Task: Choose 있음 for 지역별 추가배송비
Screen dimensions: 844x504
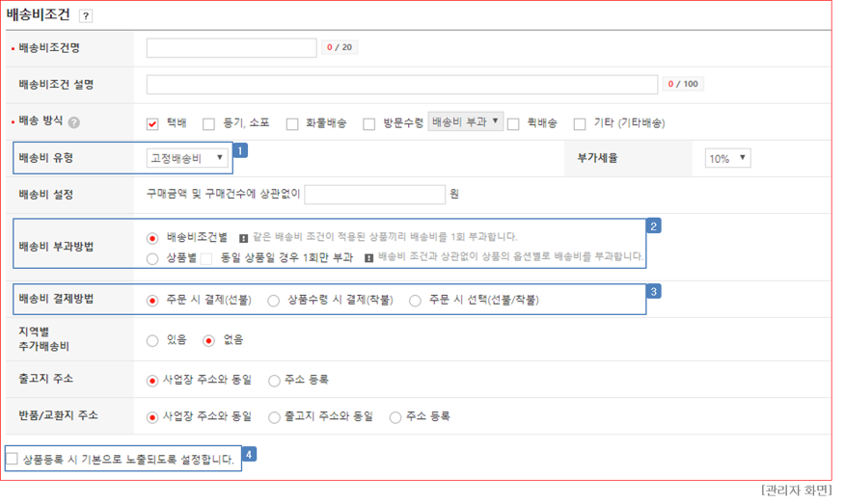Action: point(152,340)
